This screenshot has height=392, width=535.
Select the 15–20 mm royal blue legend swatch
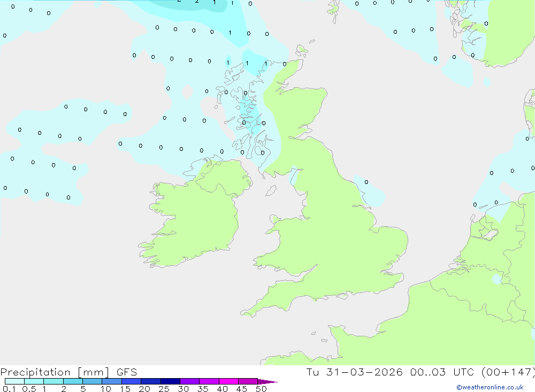pyautogui.click(x=132, y=381)
